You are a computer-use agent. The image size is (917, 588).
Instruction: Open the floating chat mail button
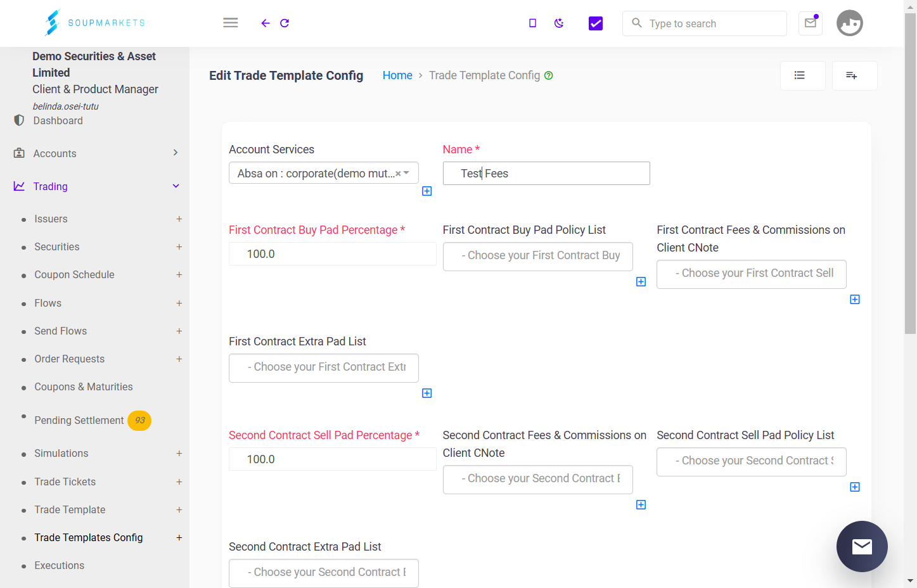coord(862,546)
